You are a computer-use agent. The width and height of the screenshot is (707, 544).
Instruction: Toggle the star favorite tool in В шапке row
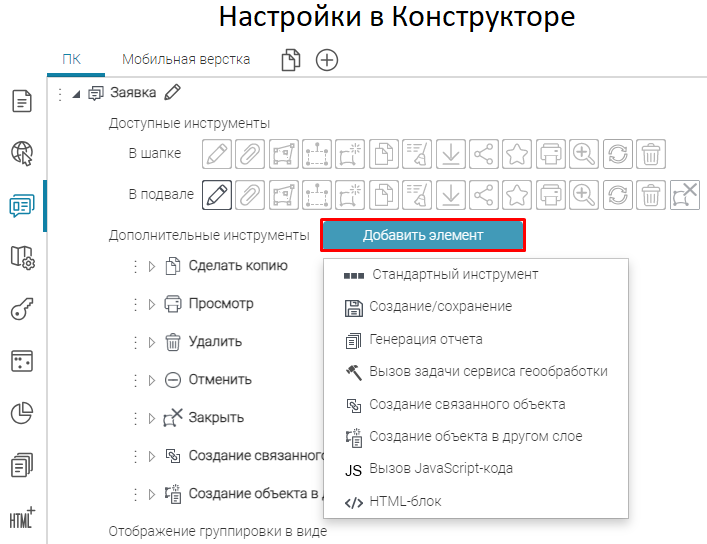pos(517,154)
